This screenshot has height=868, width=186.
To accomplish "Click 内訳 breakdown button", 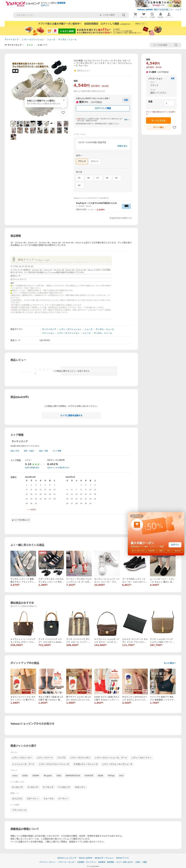I will 126,100.
